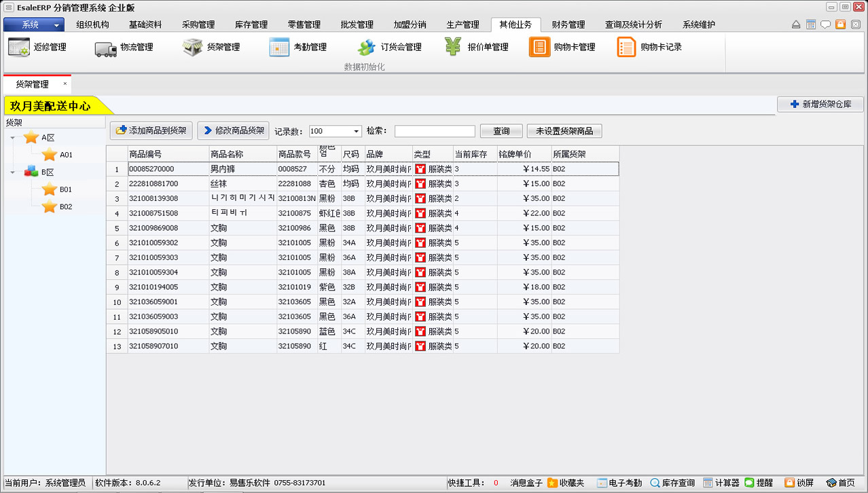
Task: Switch to the 库存管理 tab
Action: coord(251,24)
